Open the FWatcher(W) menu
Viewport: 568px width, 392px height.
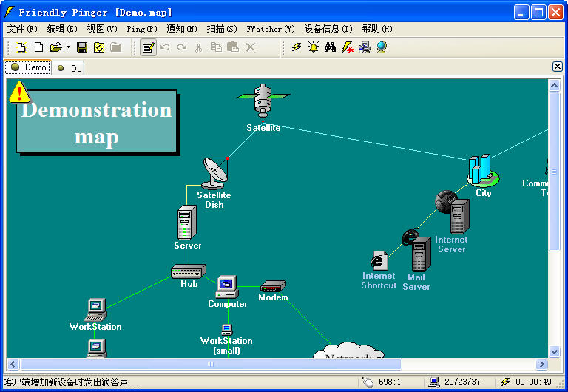(270, 29)
